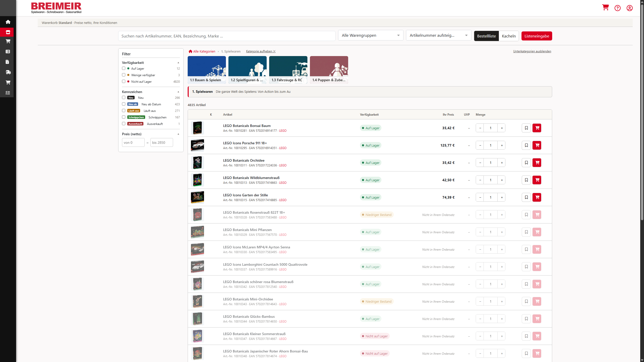Switch to Kacheln view
The image size is (644, 362).
(x=509, y=36)
